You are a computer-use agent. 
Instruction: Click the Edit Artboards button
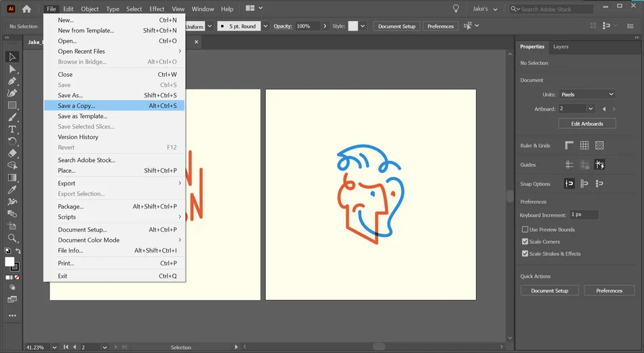coord(587,124)
